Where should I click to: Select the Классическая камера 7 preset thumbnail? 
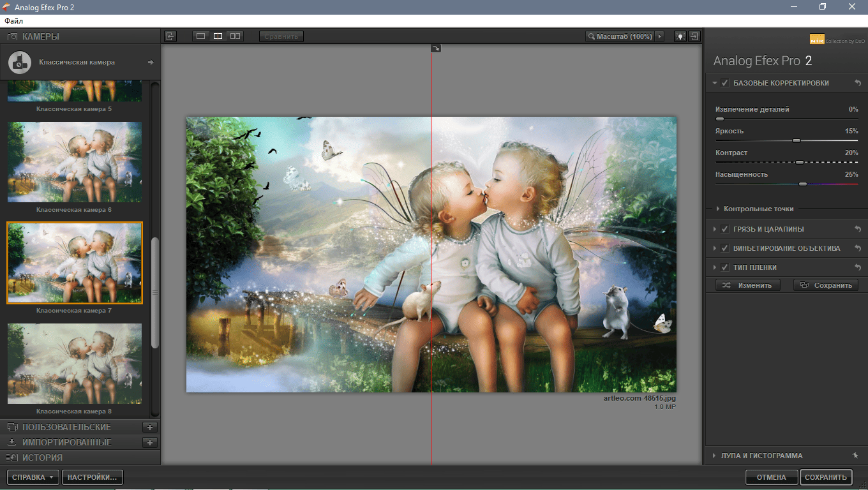[x=75, y=263]
